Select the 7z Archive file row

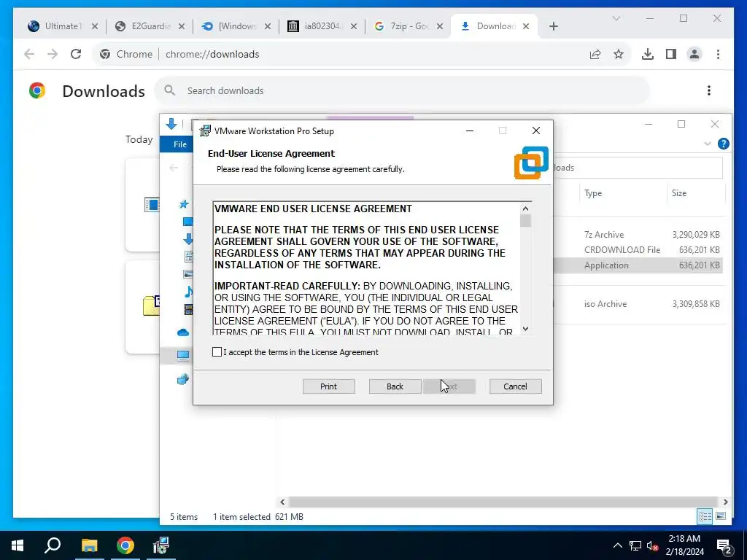(638, 234)
